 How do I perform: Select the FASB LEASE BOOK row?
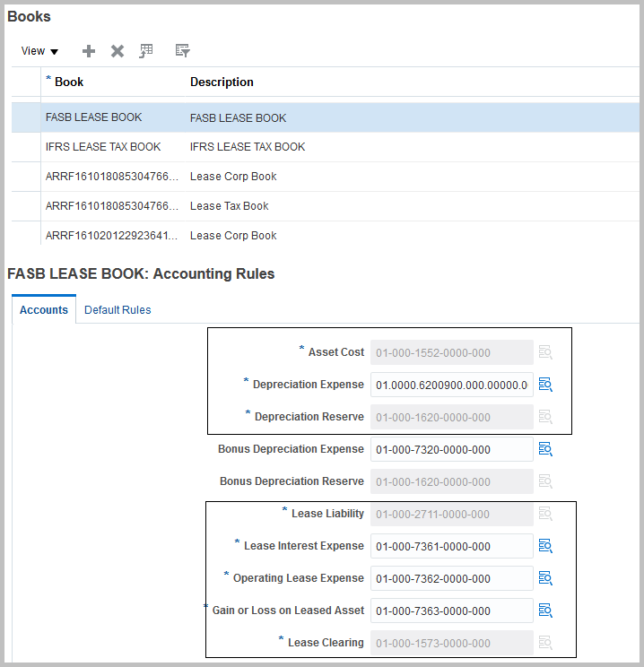(326, 117)
